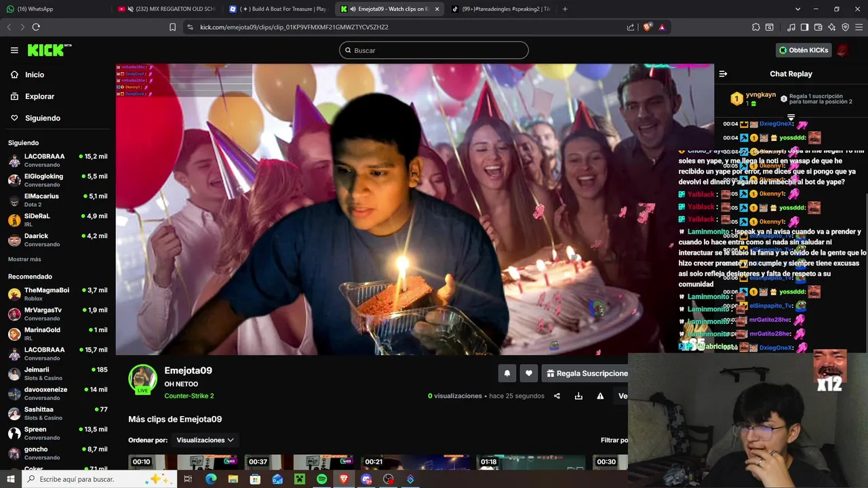Viewport: 868px width, 488px height.
Task: Open Daarick followed channel
Action: tap(58, 240)
